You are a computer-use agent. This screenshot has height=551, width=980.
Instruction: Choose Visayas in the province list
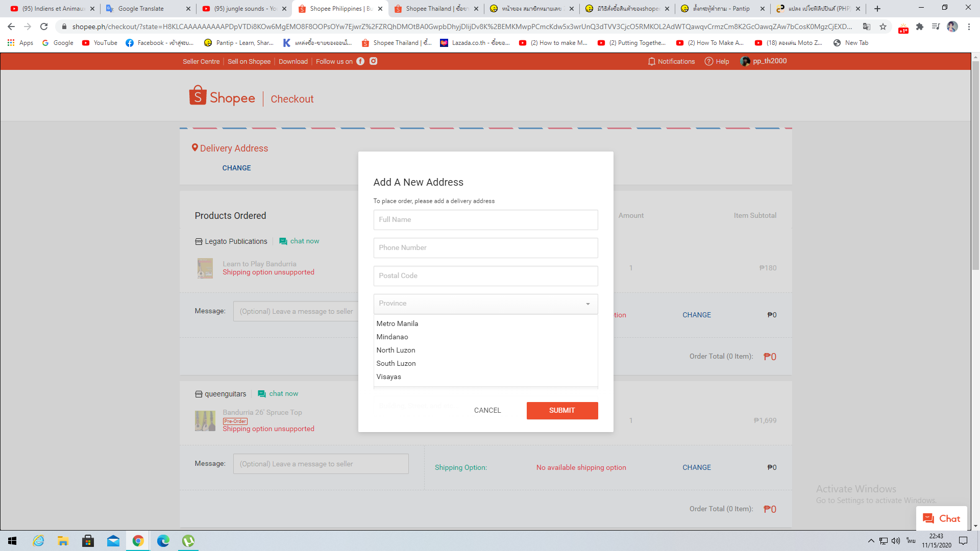389,377
